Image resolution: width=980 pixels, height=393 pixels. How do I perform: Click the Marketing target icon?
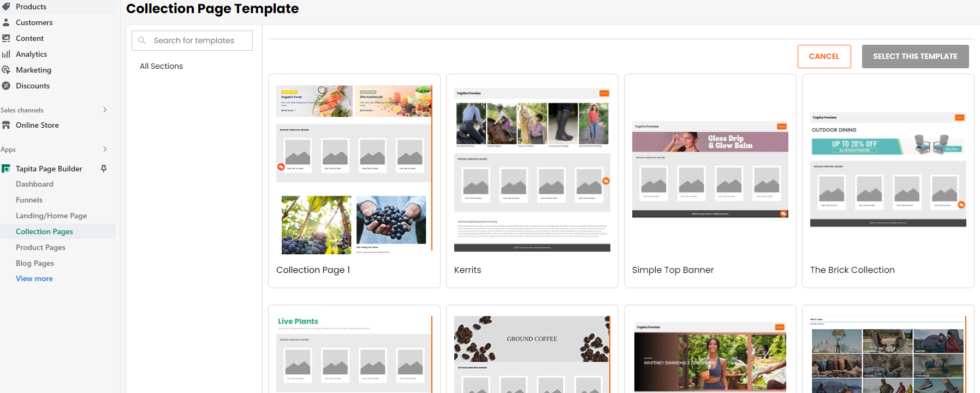click(x=6, y=70)
